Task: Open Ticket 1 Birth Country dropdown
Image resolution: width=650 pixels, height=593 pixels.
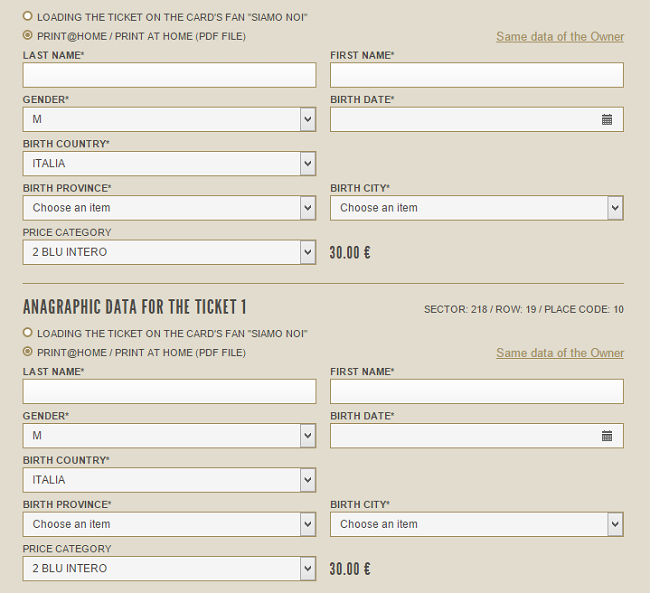Action: click(170, 480)
